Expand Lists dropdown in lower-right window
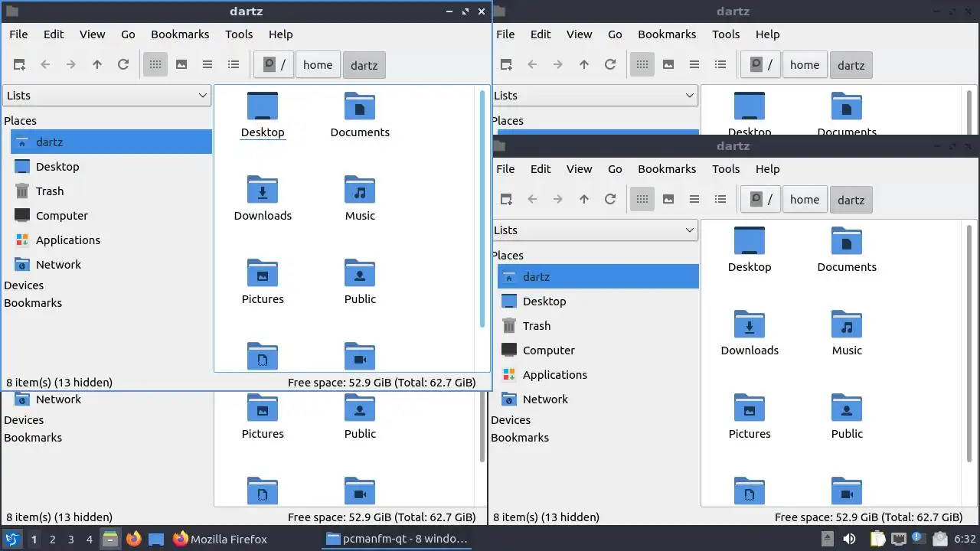The image size is (980, 551). click(x=593, y=230)
